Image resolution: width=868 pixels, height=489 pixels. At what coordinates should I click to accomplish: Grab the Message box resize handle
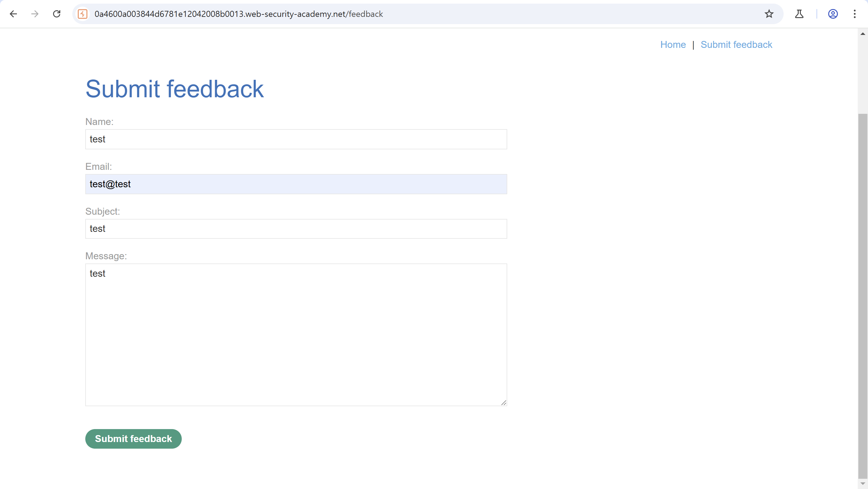[503, 403]
